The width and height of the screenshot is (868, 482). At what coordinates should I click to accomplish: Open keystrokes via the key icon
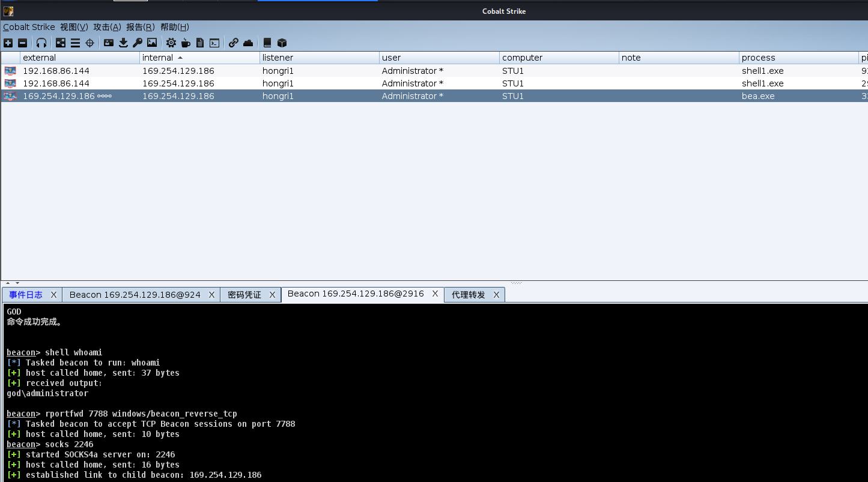[138, 43]
